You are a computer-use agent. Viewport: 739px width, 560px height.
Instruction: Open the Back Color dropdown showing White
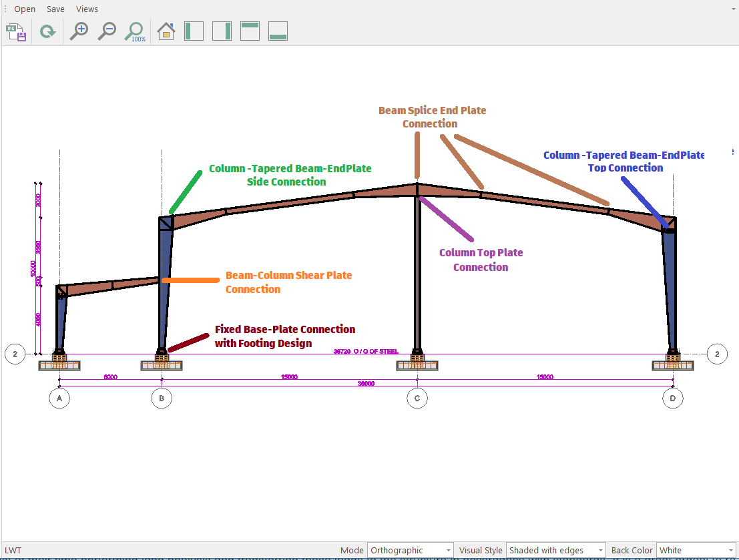[696, 551]
